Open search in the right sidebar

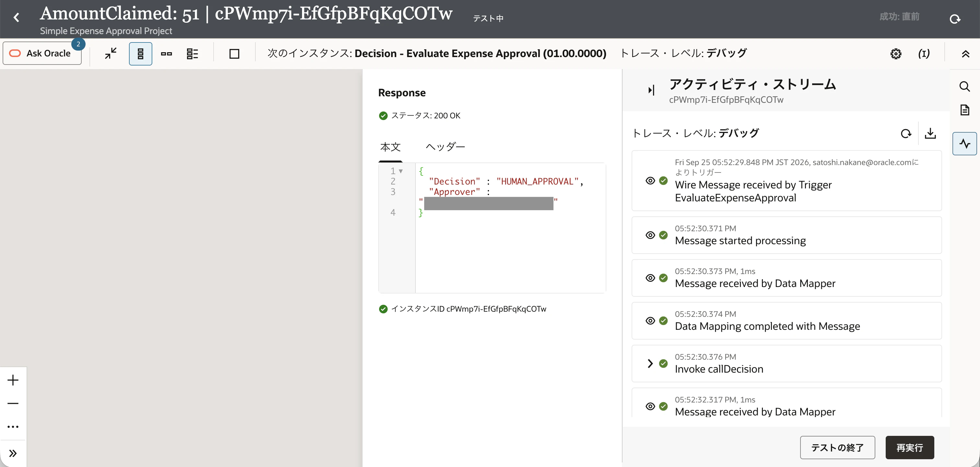(964, 86)
